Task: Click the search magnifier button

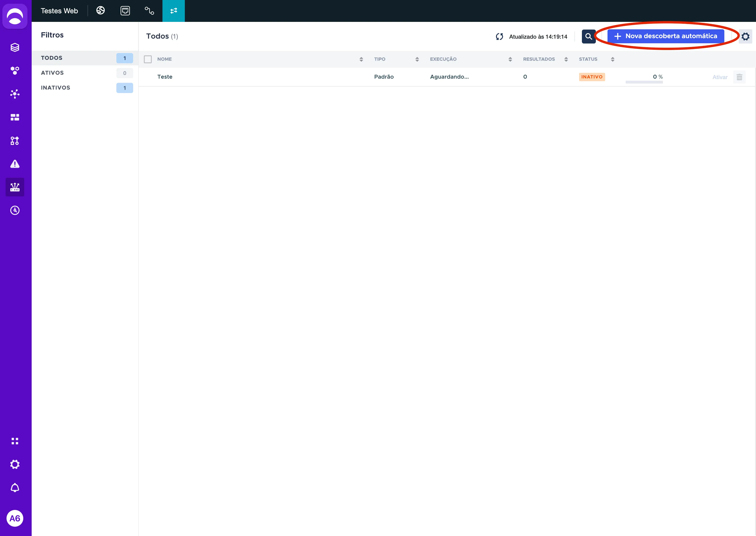Action: pos(589,36)
